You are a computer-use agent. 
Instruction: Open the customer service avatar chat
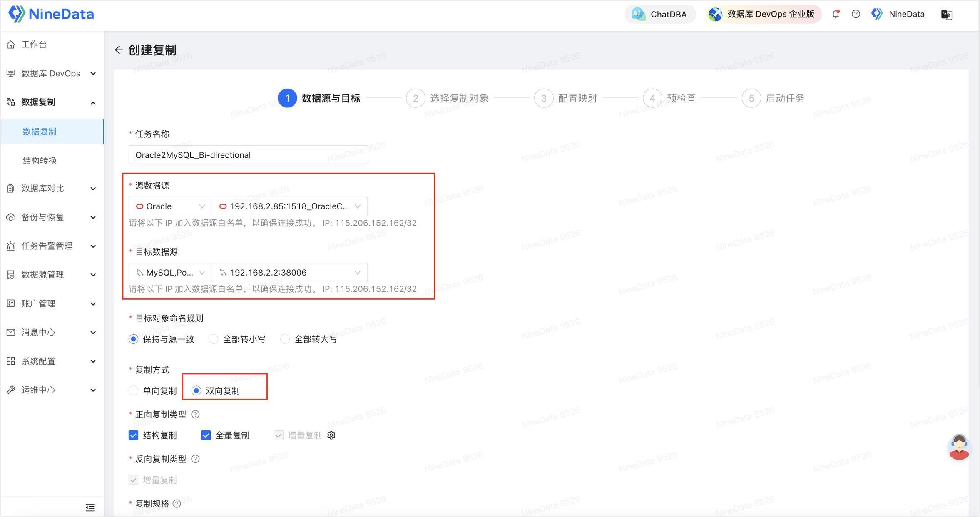959,447
